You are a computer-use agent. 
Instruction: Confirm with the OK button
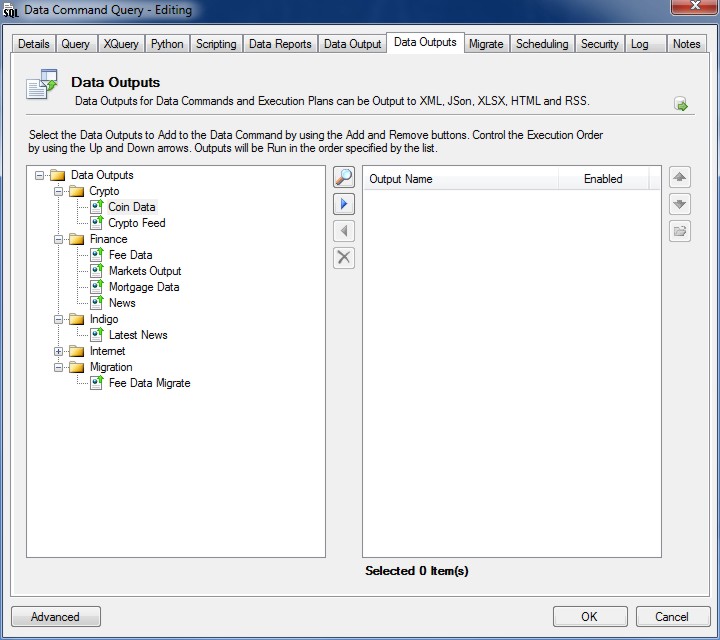click(x=590, y=617)
